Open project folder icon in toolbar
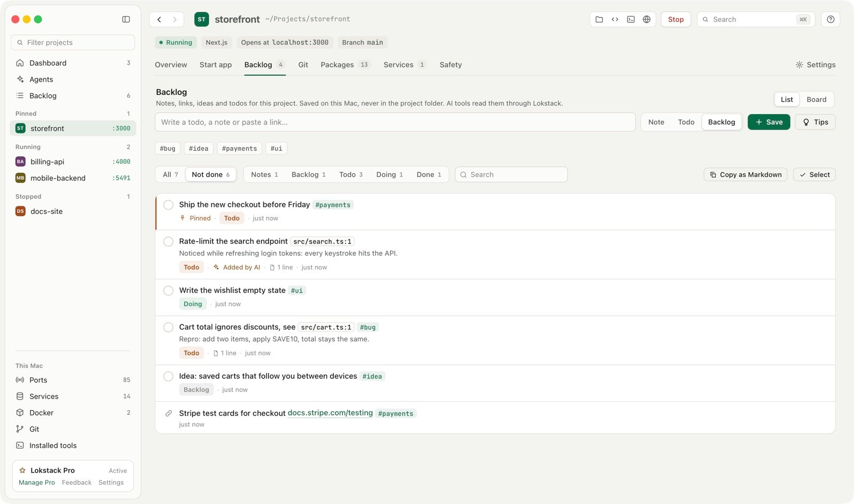The height and width of the screenshot is (504, 854). point(599,19)
